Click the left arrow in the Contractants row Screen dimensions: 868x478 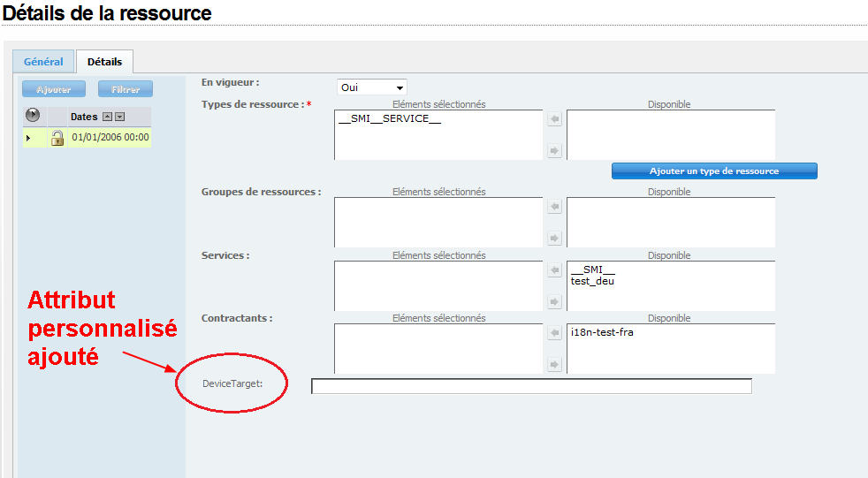[554, 333]
